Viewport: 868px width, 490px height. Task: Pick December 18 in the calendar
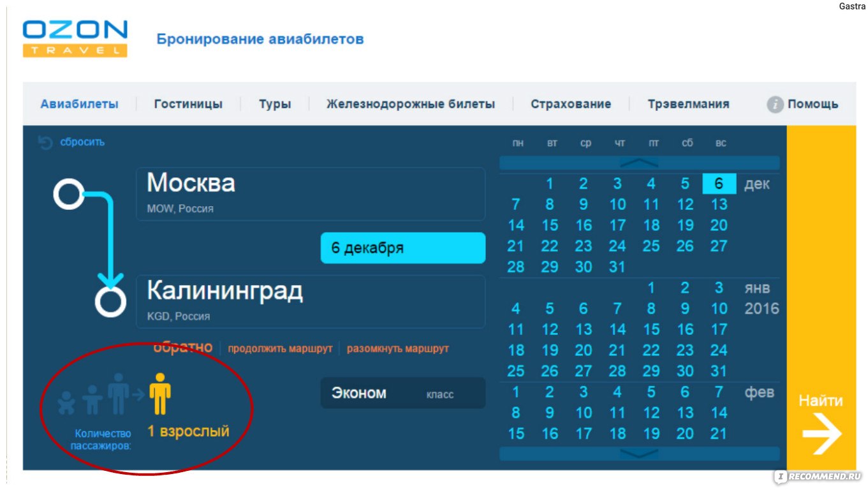651,225
